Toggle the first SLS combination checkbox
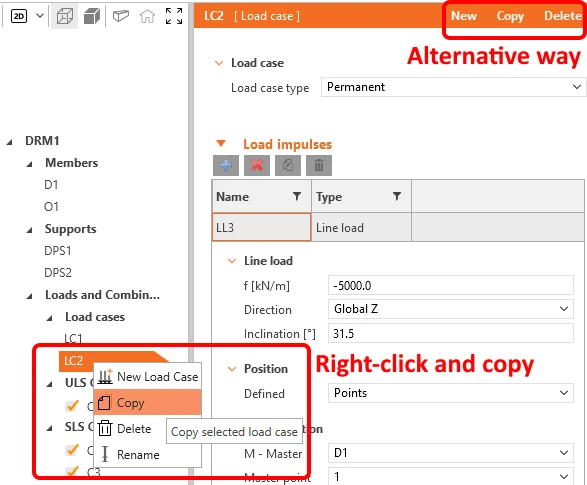The image size is (587, 485). (72, 449)
